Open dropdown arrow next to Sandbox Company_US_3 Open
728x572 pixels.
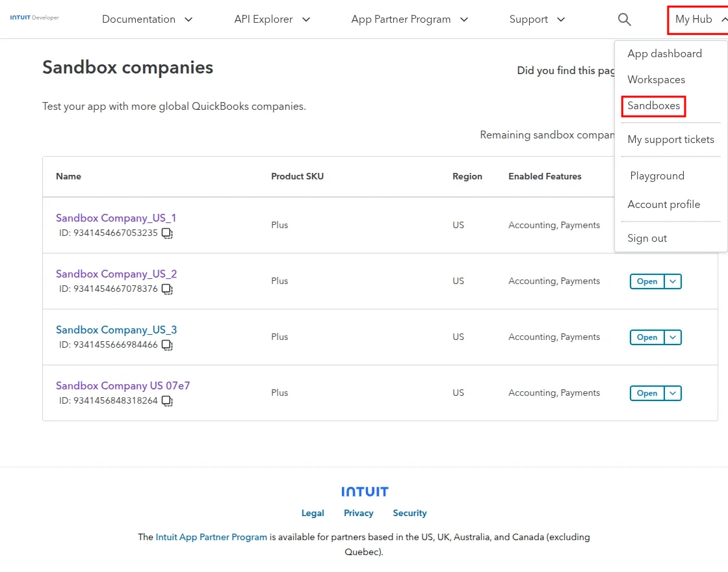pos(673,337)
